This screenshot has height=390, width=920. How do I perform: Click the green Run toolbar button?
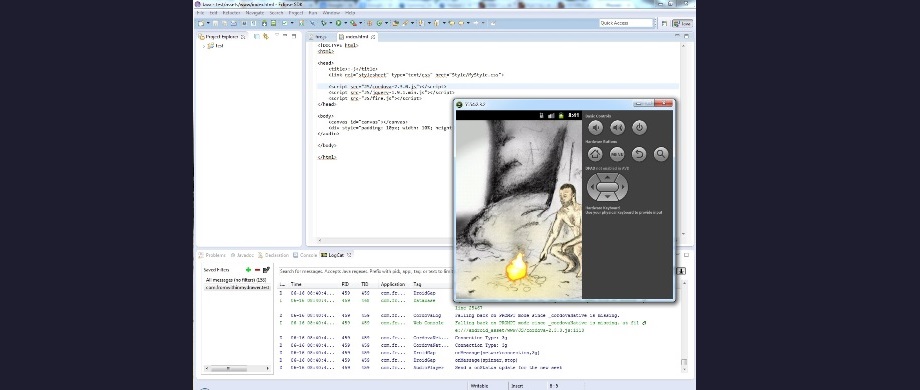pyautogui.click(x=338, y=23)
